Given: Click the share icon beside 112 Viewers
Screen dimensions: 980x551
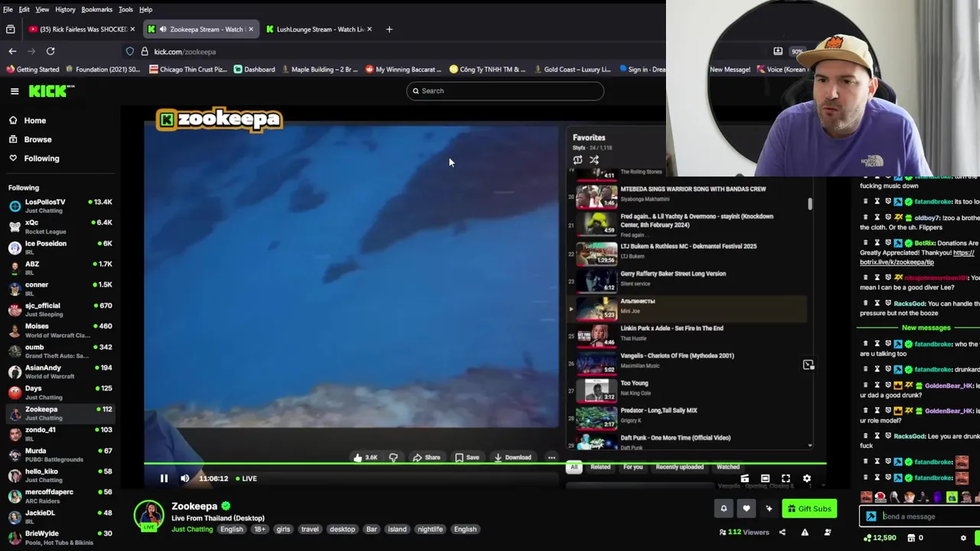Looking at the screenshot, I should pos(782,532).
